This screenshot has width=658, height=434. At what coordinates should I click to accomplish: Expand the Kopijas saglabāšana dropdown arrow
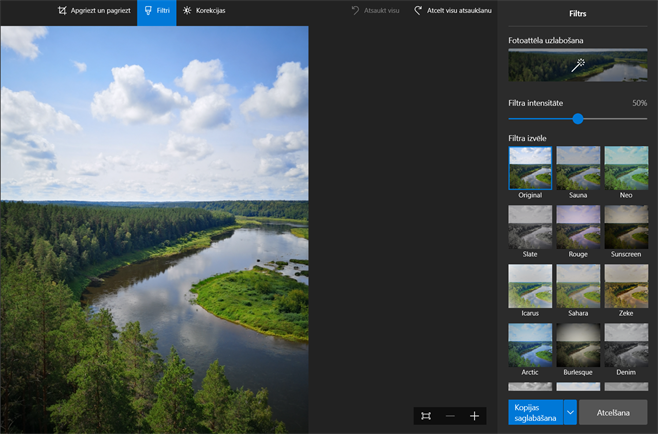(570, 412)
